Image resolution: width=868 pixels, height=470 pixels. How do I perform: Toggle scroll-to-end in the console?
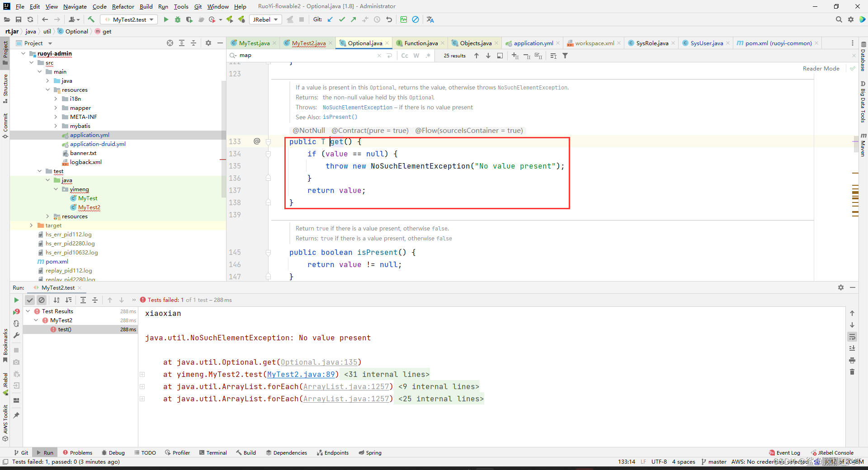click(x=852, y=348)
